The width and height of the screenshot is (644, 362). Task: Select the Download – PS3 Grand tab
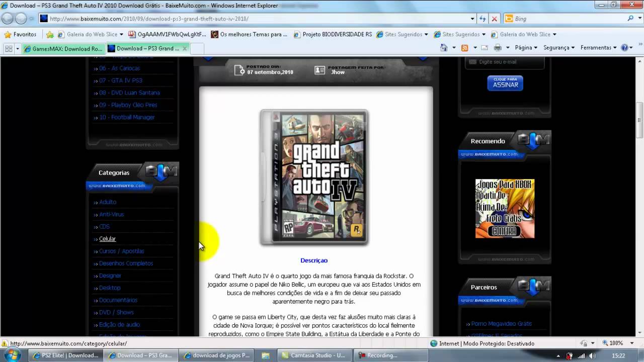[x=148, y=48]
